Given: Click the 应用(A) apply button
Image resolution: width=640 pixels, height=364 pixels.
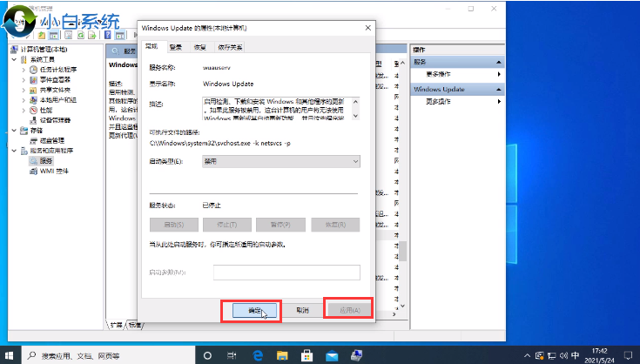Looking at the screenshot, I should point(350,311).
